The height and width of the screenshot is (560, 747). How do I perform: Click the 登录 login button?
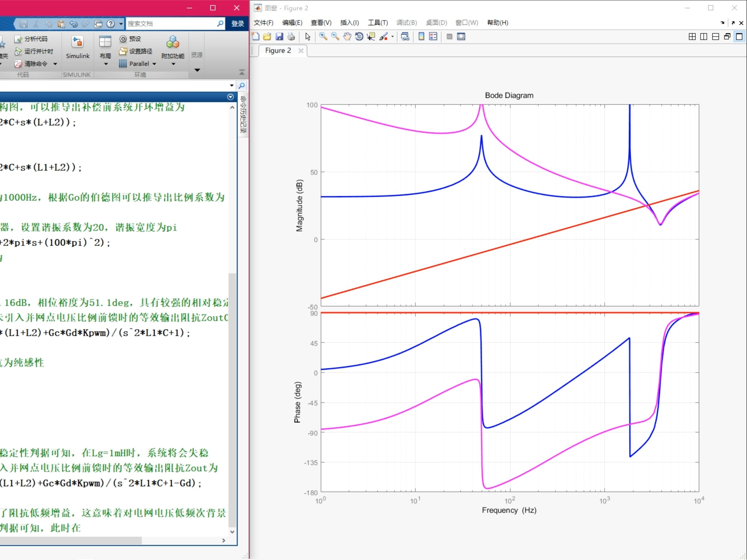click(238, 24)
